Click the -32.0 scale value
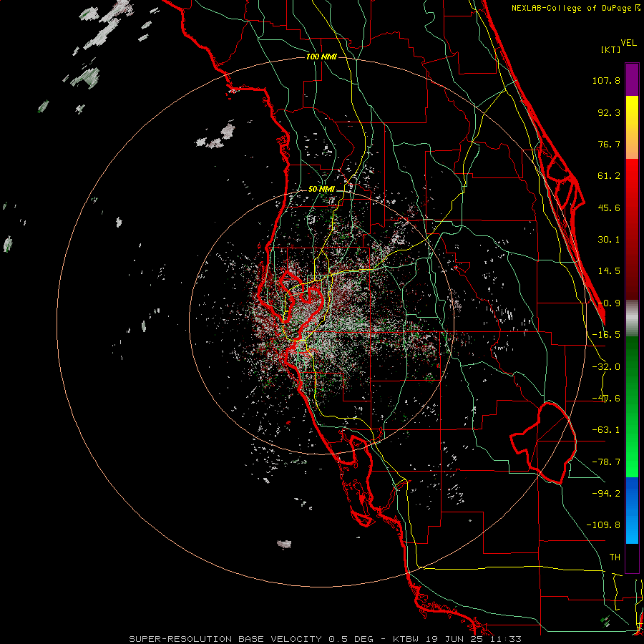Screen dimensions: 644x644 606,367
